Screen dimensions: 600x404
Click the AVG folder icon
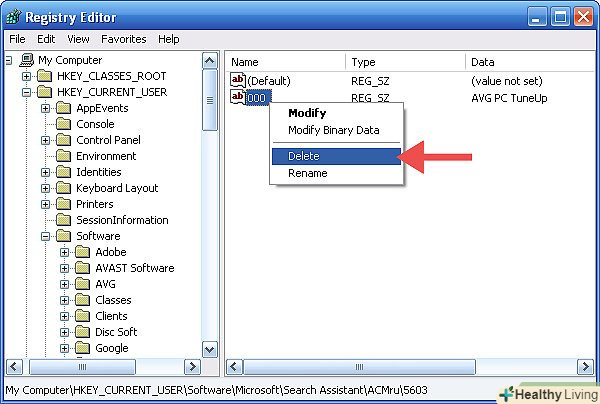[83, 284]
